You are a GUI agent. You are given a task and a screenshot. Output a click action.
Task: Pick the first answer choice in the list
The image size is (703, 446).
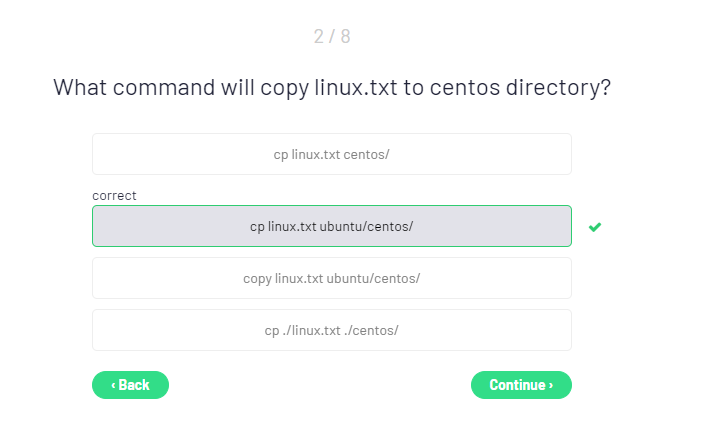point(331,154)
